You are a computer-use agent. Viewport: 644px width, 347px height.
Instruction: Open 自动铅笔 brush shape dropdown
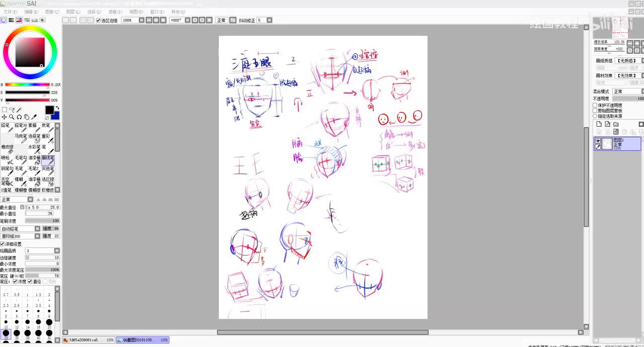tap(37, 229)
